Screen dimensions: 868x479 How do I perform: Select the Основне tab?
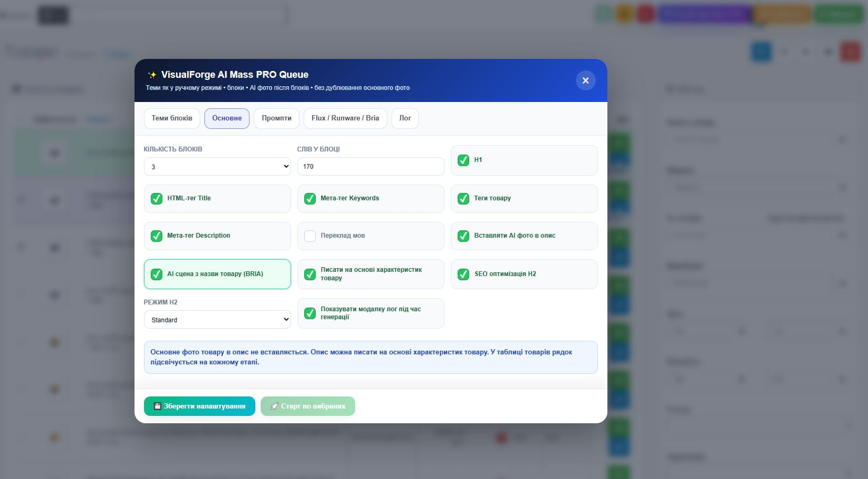(227, 118)
